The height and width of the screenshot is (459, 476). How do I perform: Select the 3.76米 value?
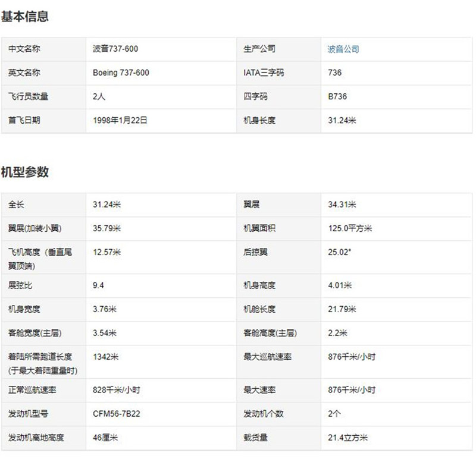105,309
